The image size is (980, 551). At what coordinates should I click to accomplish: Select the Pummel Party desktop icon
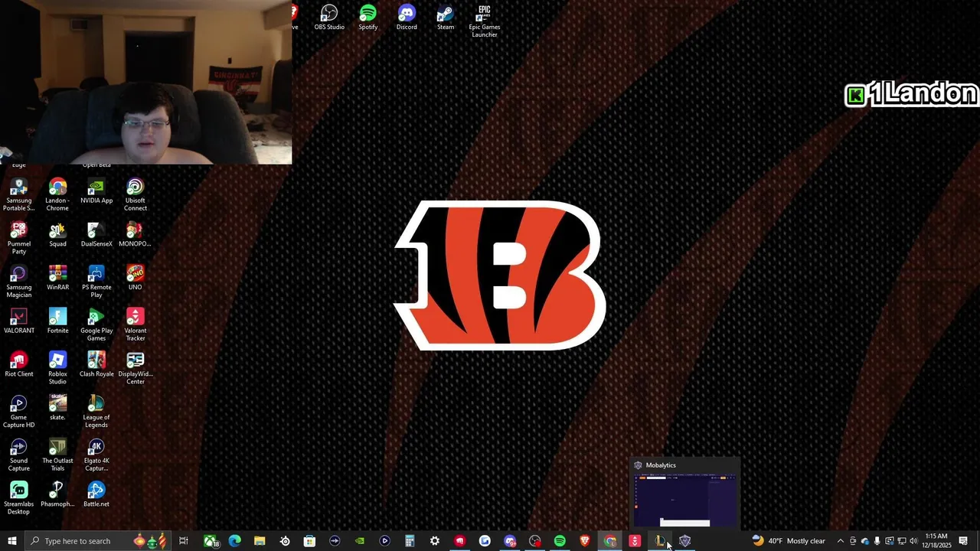[19, 239]
